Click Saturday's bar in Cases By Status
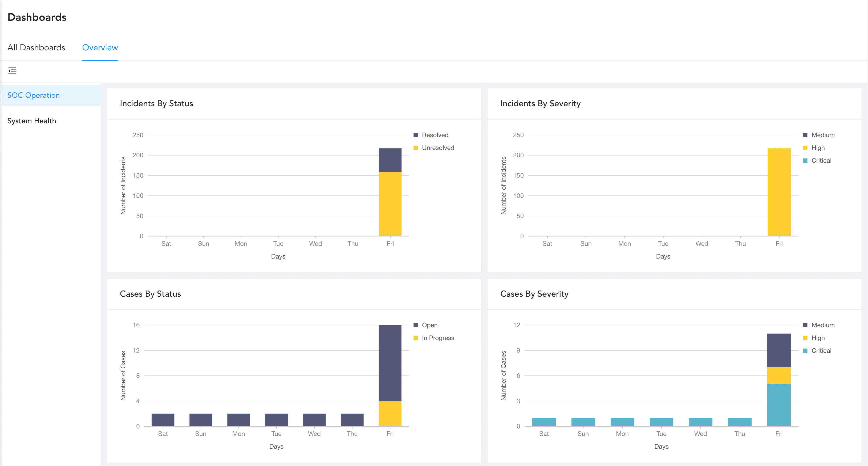This screenshot has height=466, width=868. pos(163,420)
